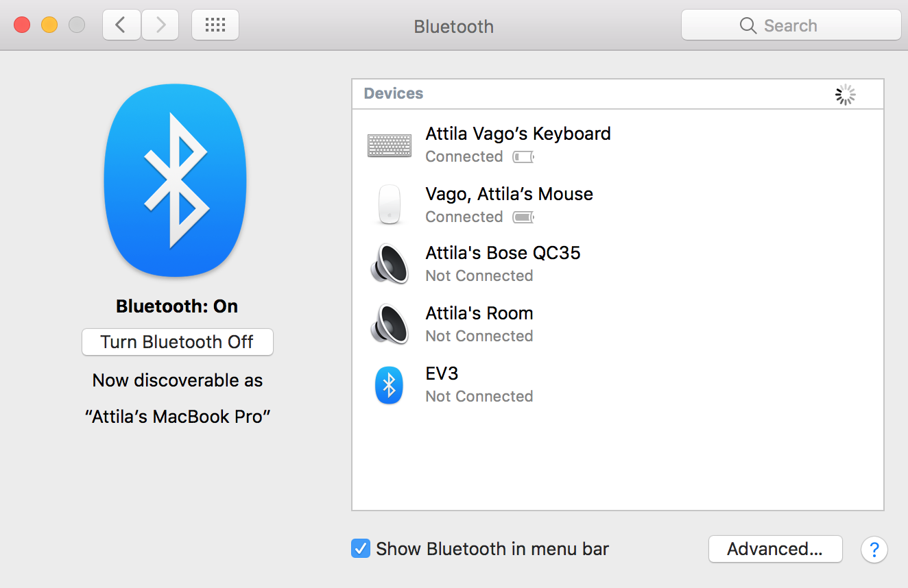Click the Magic Mouse device icon

click(x=390, y=204)
